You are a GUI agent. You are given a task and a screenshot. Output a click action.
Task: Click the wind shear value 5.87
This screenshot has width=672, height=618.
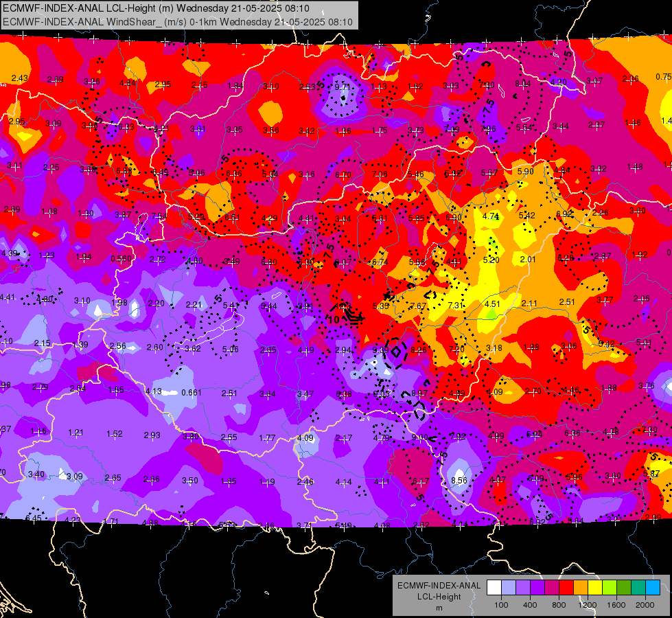pos(651,474)
